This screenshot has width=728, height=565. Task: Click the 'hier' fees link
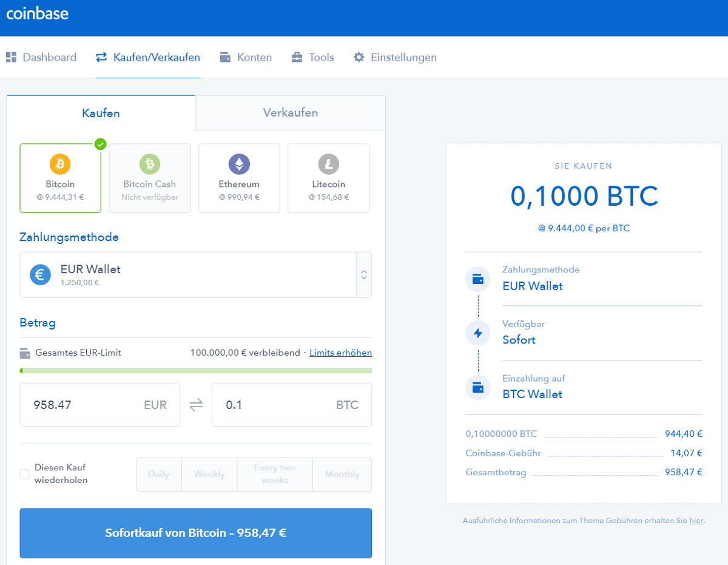pos(696,521)
